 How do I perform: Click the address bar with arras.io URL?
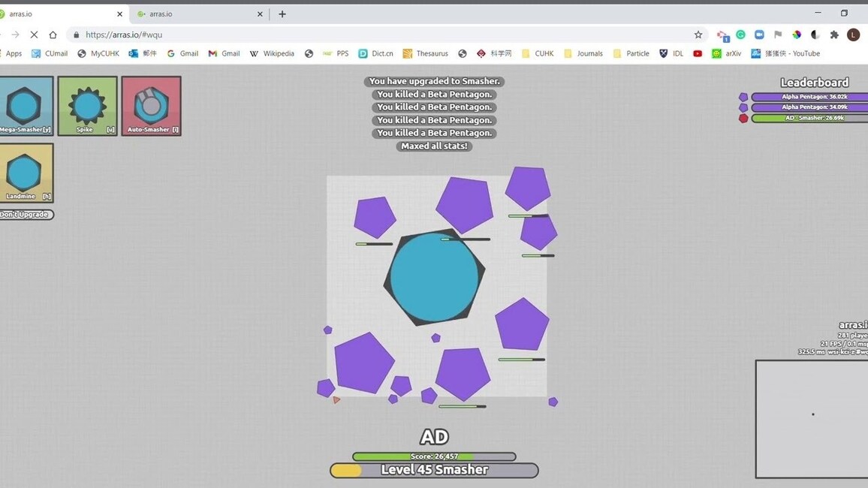point(387,35)
